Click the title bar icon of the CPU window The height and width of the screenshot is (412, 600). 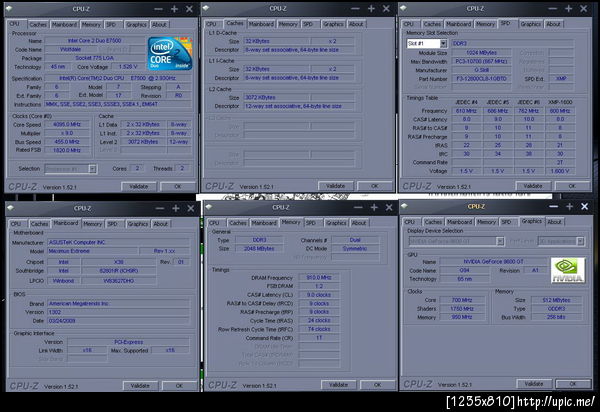(11, 9)
